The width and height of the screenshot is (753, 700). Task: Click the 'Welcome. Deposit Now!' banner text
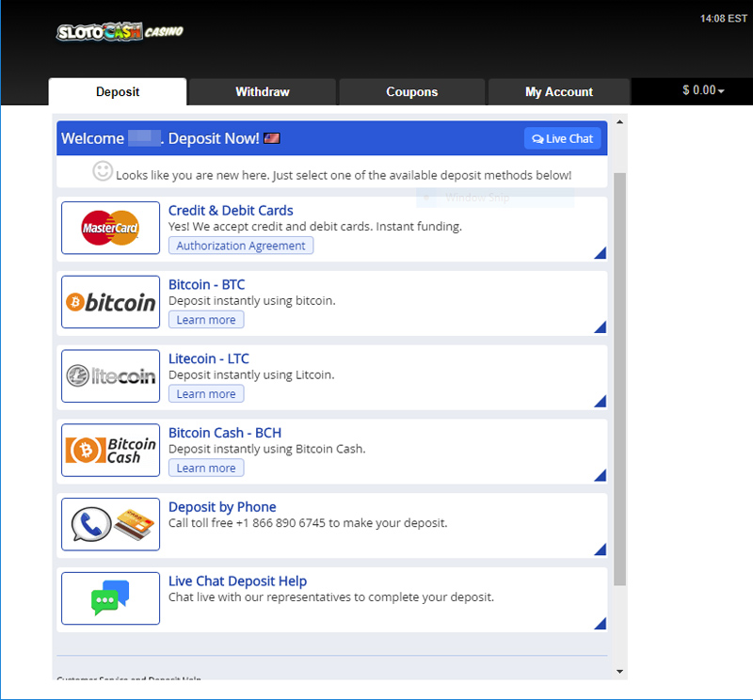tap(160, 138)
